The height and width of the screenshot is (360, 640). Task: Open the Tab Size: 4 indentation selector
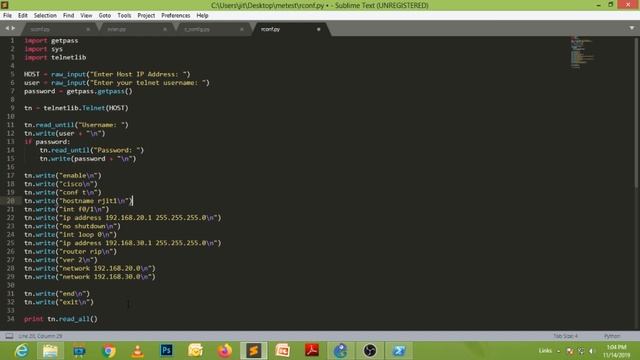(565, 336)
